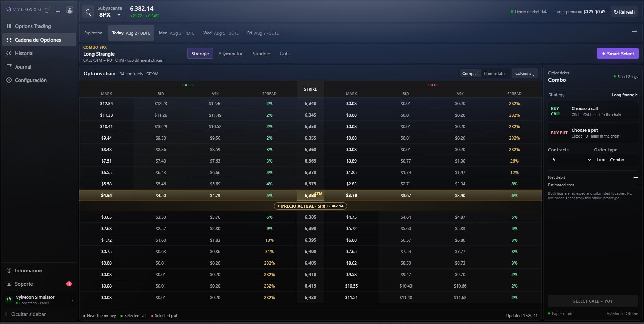Select the Wed Aug 5 3DTE expiration
The width and height of the screenshot is (644, 324).
click(221, 33)
